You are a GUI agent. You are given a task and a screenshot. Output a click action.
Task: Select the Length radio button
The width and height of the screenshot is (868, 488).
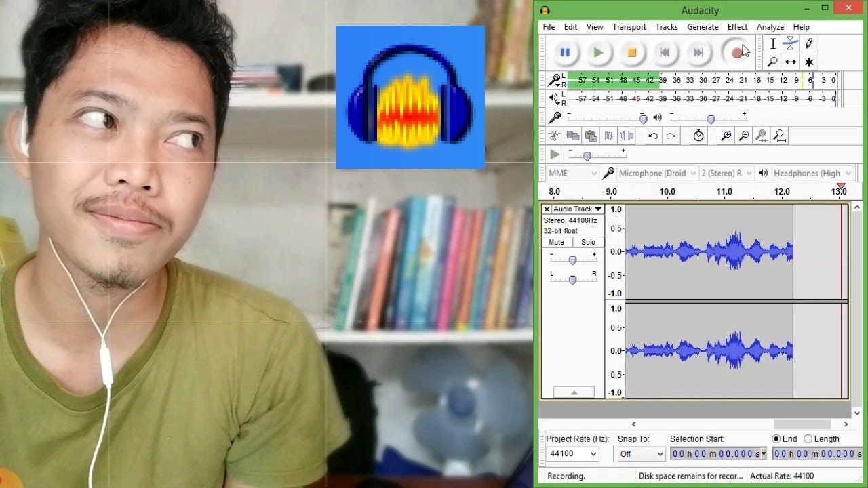pyautogui.click(x=808, y=439)
